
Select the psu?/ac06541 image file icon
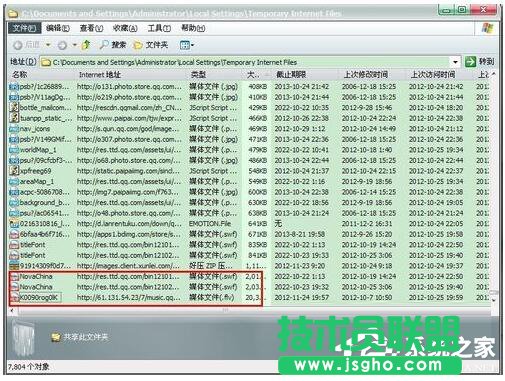[14, 213]
